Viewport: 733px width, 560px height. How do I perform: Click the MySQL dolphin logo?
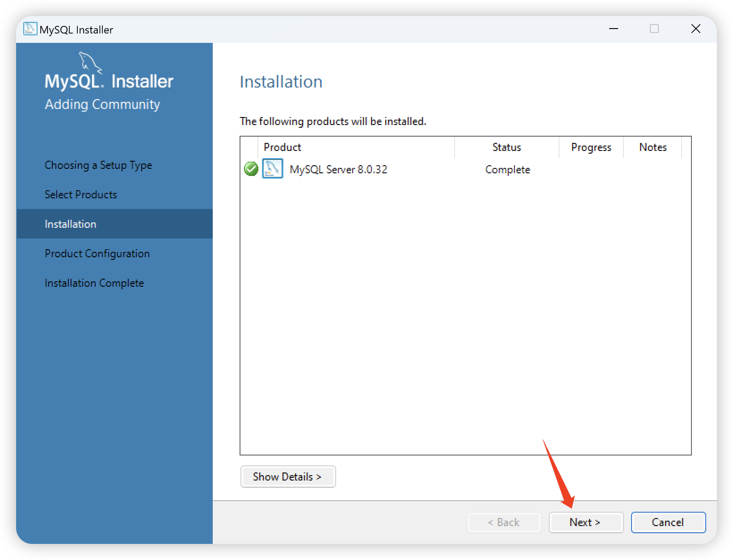coord(90,63)
